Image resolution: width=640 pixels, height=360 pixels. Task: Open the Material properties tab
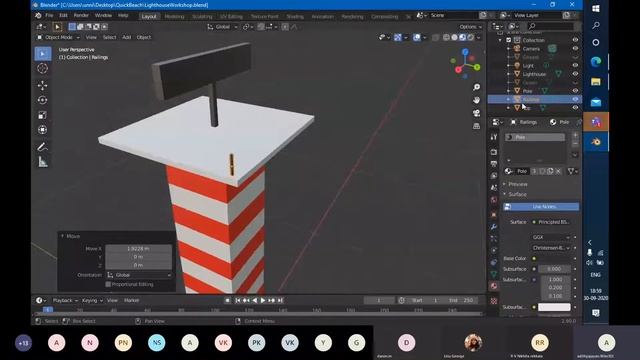(x=494, y=286)
